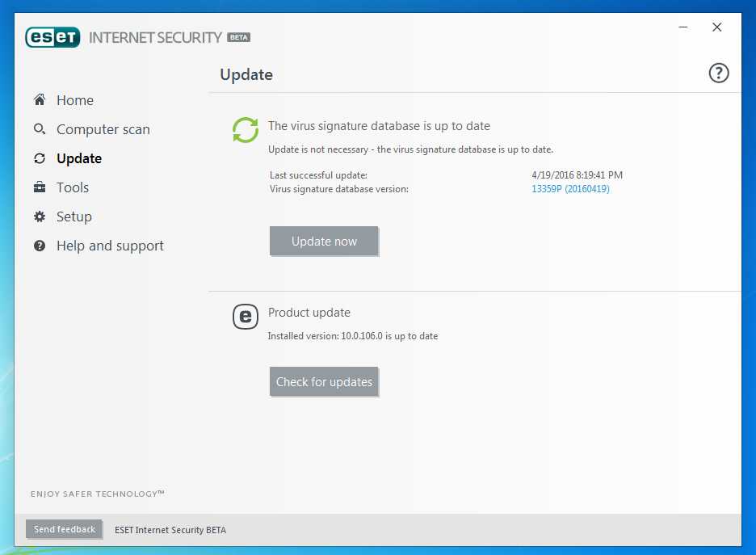Click the Computer scan magnifier icon
This screenshot has width=756, height=555.
pyautogui.click(x=40, y=128)
